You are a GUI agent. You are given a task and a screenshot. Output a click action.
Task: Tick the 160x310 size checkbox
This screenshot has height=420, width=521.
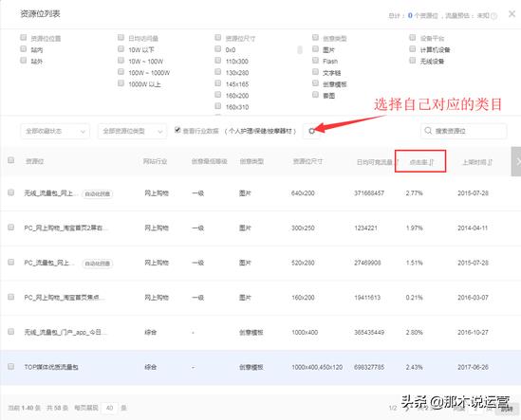(218, 106)
